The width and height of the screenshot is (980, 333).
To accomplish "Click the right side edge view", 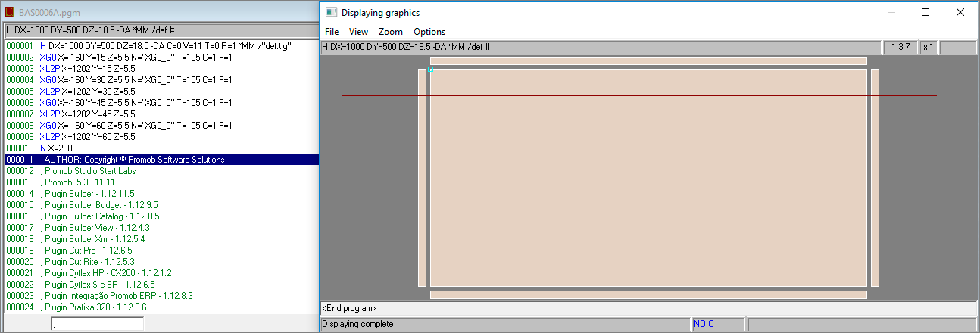I will pyautogui.click(x=875, y=178).
